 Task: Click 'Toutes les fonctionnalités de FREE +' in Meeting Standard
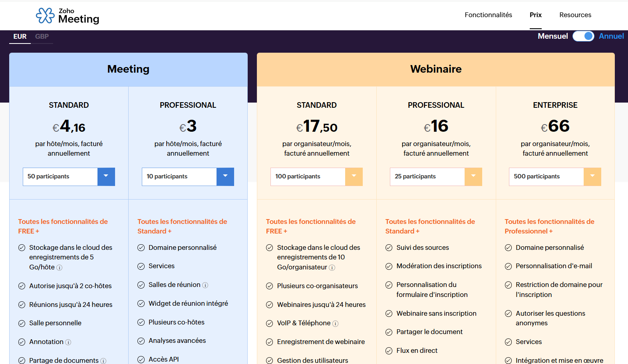[x=63, y=227]
